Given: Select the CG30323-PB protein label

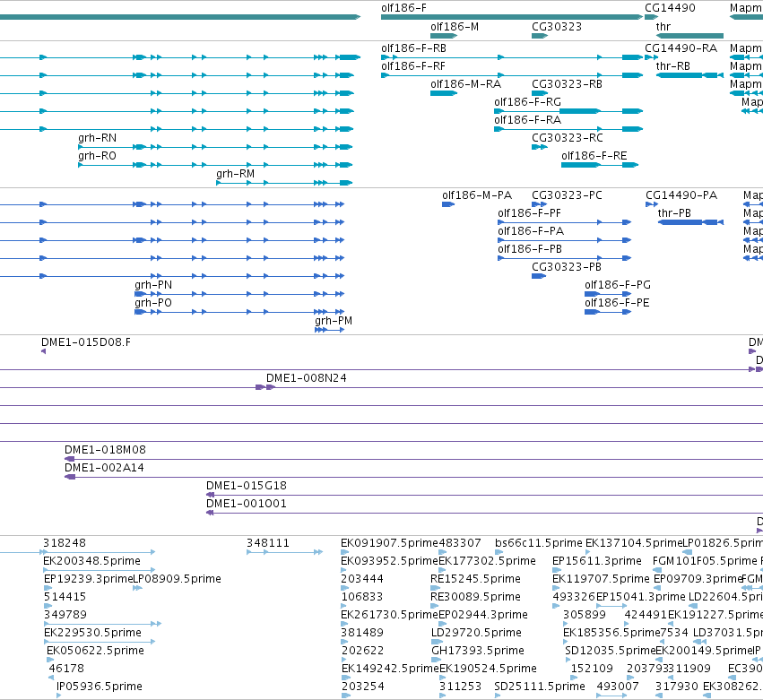Looking at the screenshot, I should (x=567, y=268).
